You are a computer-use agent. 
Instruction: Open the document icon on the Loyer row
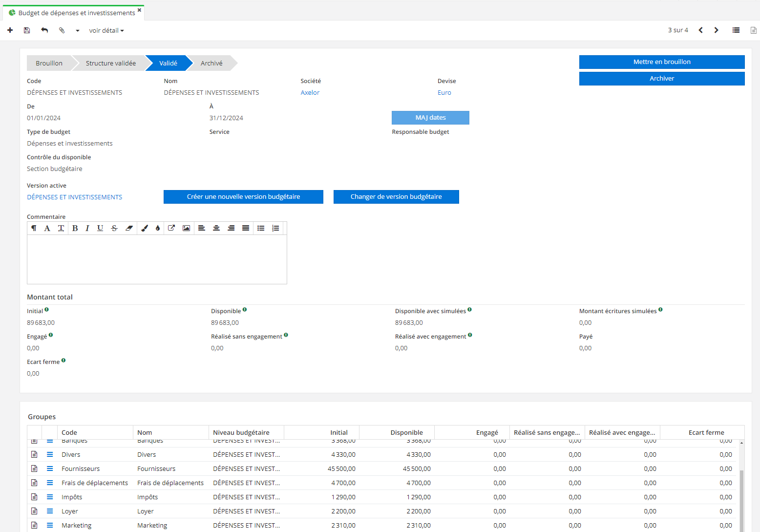pyautogui.click(x=34, y=511)
